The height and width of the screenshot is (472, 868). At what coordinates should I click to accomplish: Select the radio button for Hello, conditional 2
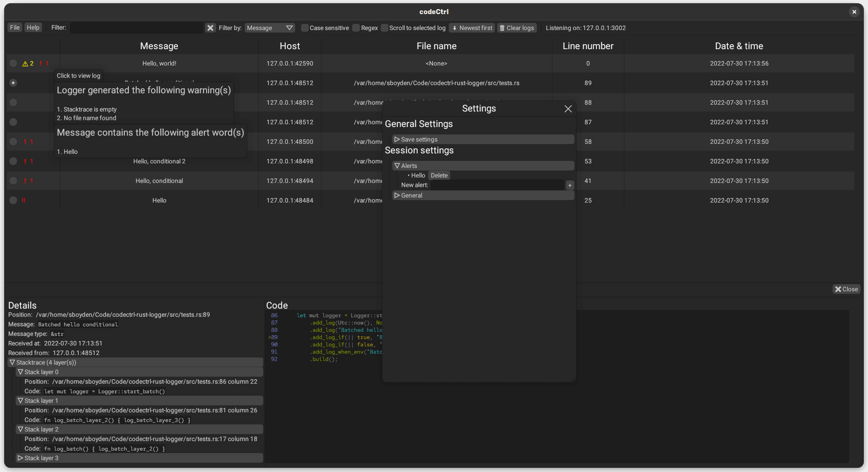[x=13, y=161]
